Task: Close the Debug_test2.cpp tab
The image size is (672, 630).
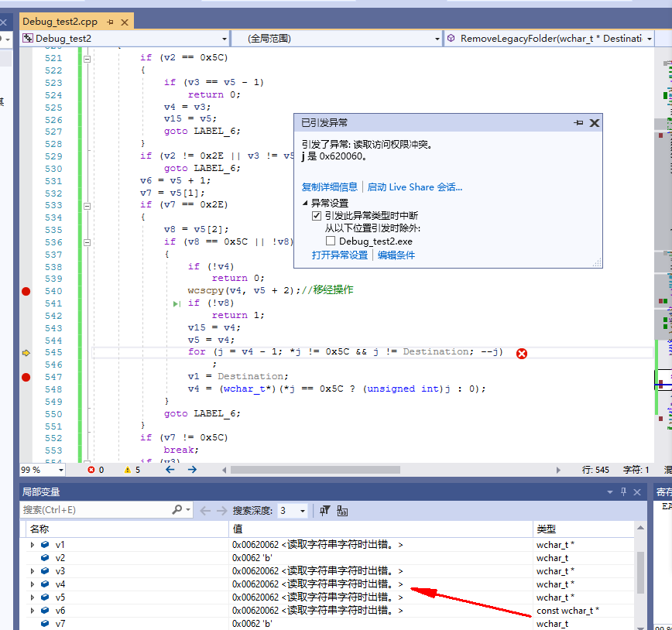Action: coord(125,22)
